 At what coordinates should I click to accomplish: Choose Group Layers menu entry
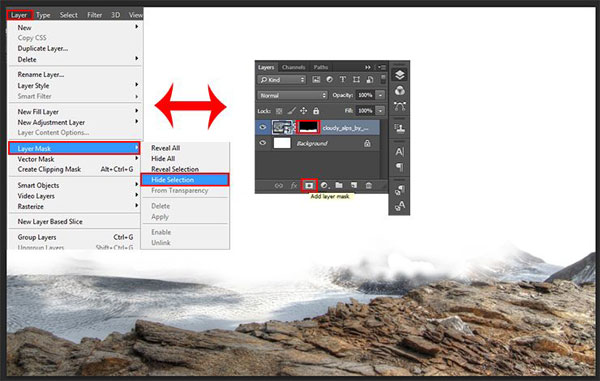[x=74, y=237]
